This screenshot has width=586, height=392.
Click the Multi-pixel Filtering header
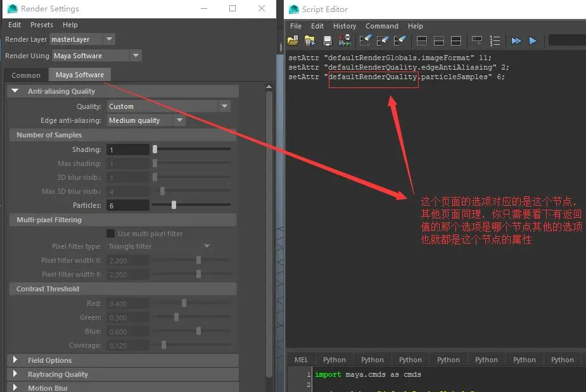(x=122, y=220)
